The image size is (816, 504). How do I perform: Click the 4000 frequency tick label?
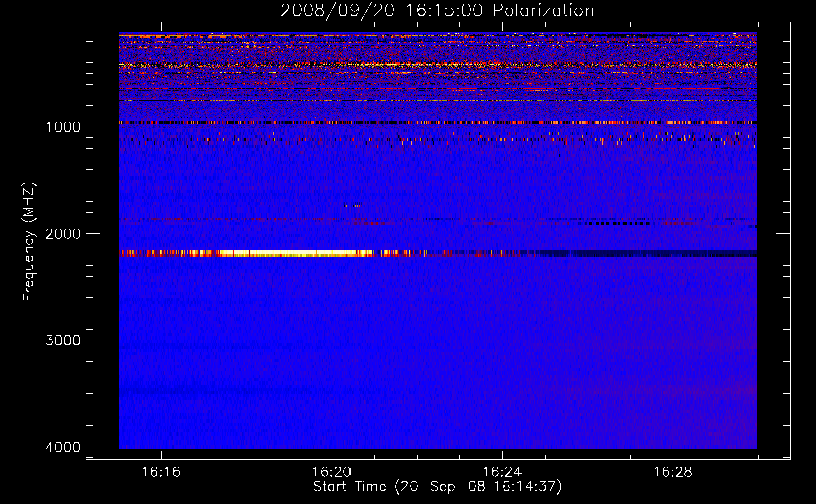point(63,447)
